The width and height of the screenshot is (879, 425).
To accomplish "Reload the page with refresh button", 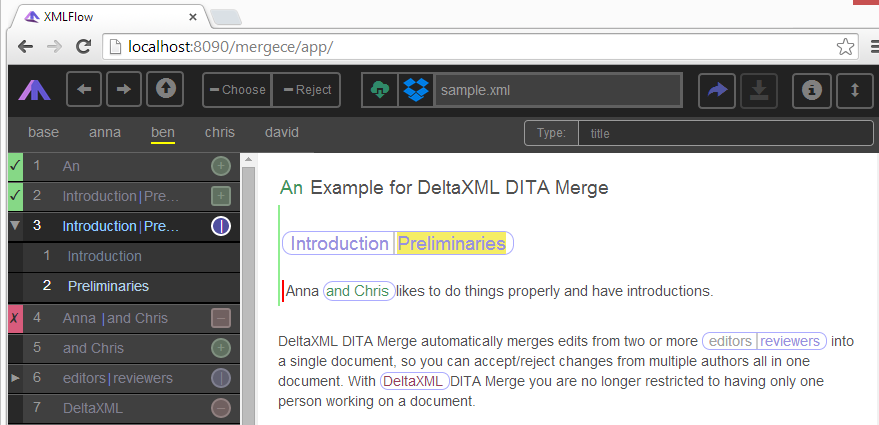I will tap(84, 47).
